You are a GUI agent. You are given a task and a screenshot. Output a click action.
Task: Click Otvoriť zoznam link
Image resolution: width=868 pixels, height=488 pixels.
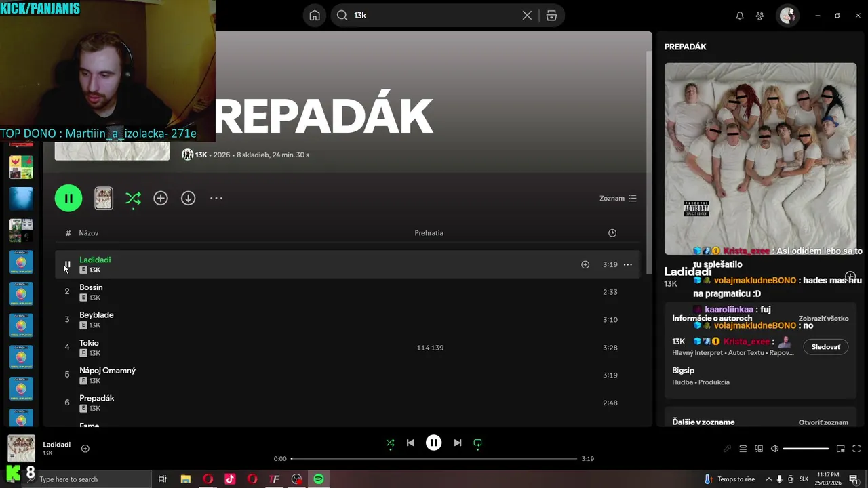coord(823,422)
